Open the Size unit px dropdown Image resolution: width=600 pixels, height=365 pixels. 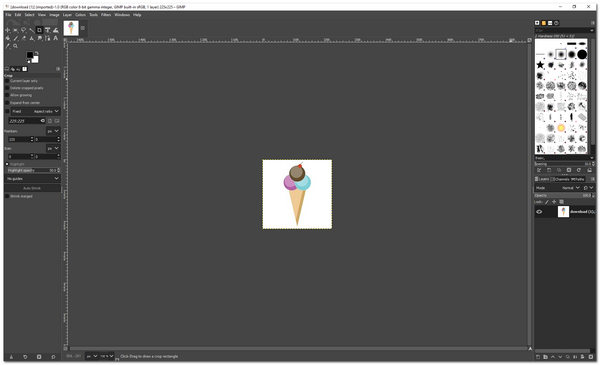[53, 148]
